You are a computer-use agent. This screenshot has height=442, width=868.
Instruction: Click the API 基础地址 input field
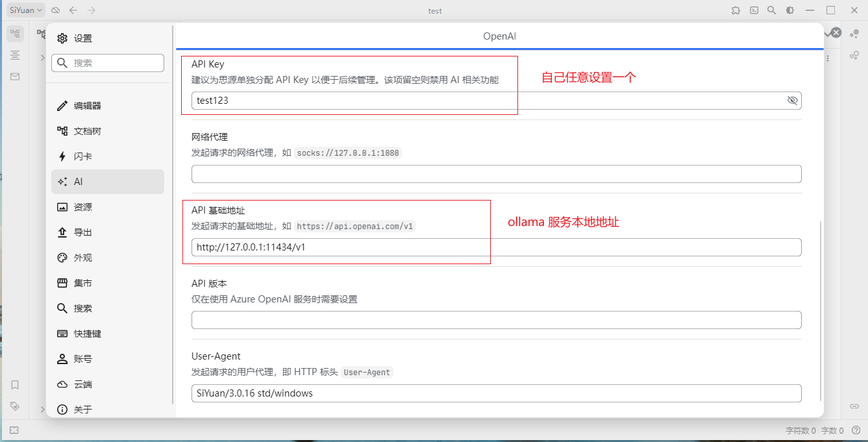pyautogui.click(x=496, y=247)
